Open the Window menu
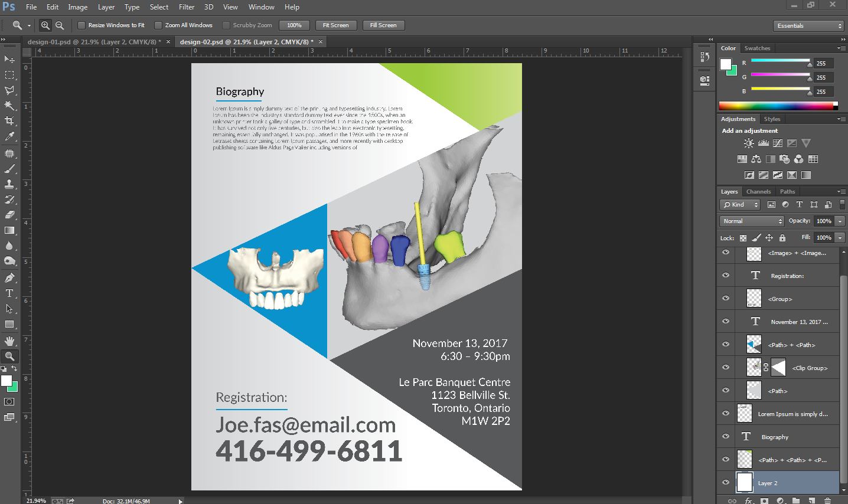848x504 pixels. pos(261,7)
